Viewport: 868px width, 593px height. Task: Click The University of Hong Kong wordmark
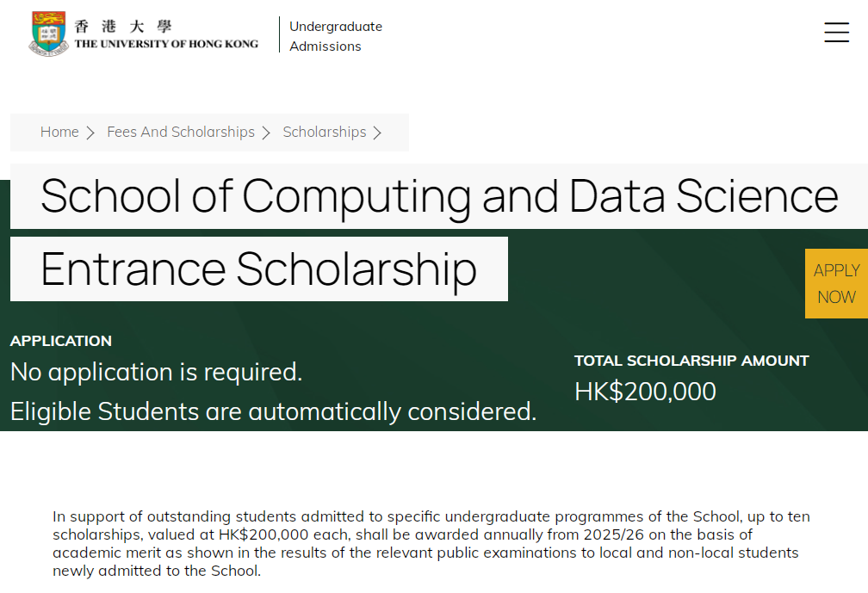[x=167, y=44]
